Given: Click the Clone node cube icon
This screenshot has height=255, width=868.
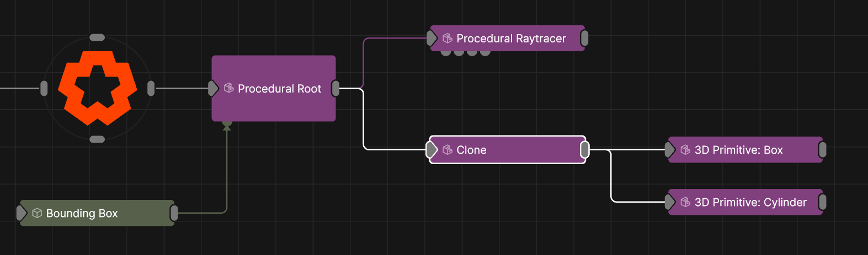Looking at the screenshot, I should coord(448,150).
